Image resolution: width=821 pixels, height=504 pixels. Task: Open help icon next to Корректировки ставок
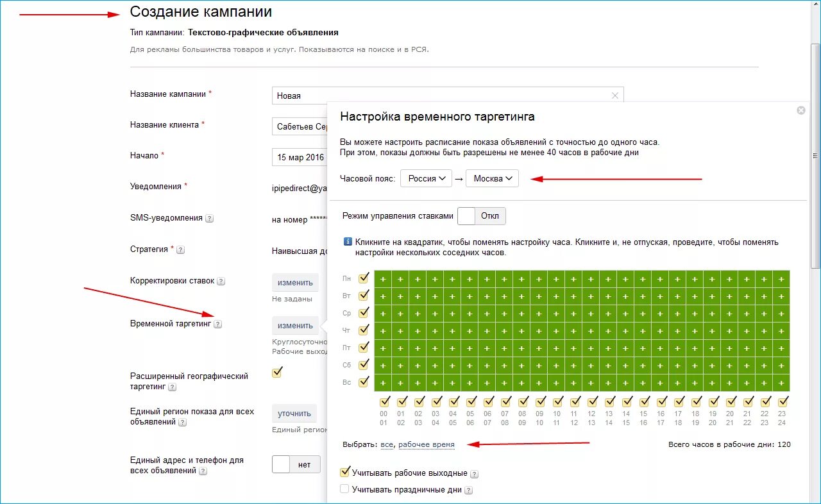point(221,281)
